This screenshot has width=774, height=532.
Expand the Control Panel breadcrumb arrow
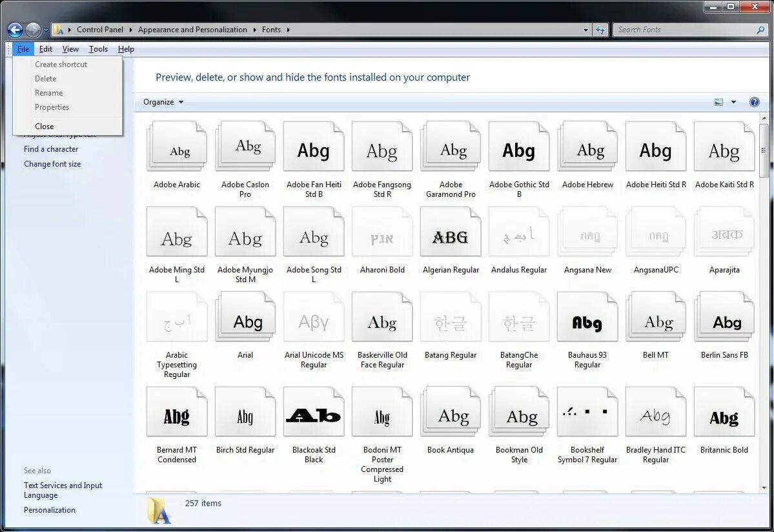[131, 30]
